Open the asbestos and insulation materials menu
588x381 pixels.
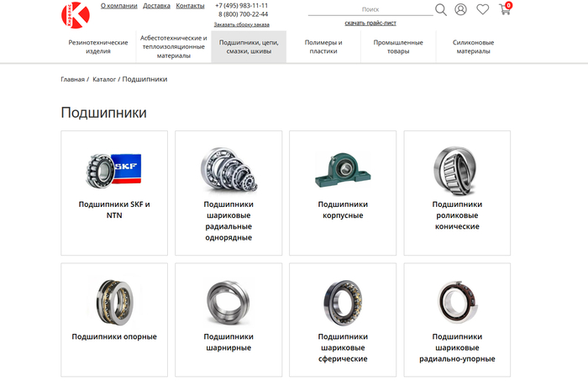(173, 46)
